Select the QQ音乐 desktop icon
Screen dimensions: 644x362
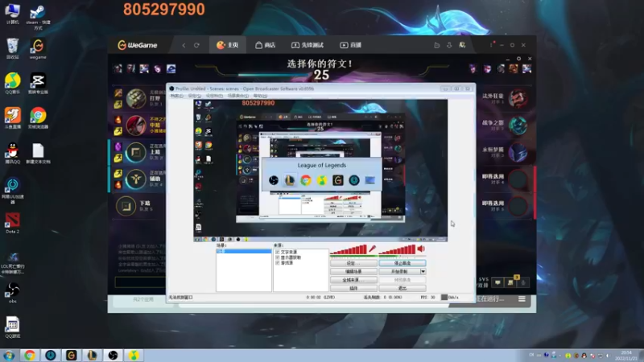(12, 84)
